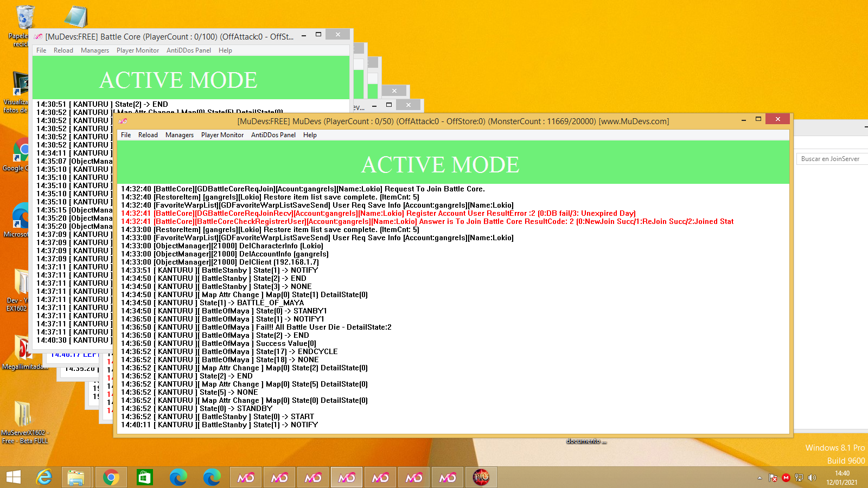Open Reload menu in MuDevs window

[x=148, y=135]
